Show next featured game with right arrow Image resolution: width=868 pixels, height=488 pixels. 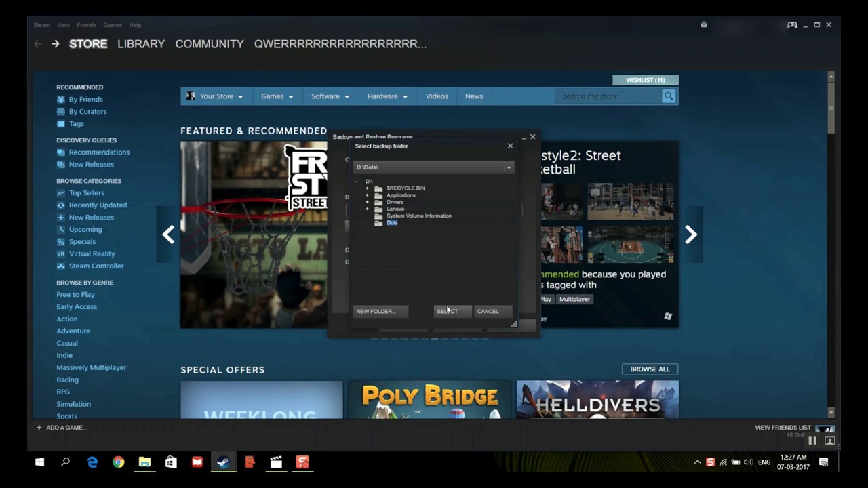click(690, 235)
